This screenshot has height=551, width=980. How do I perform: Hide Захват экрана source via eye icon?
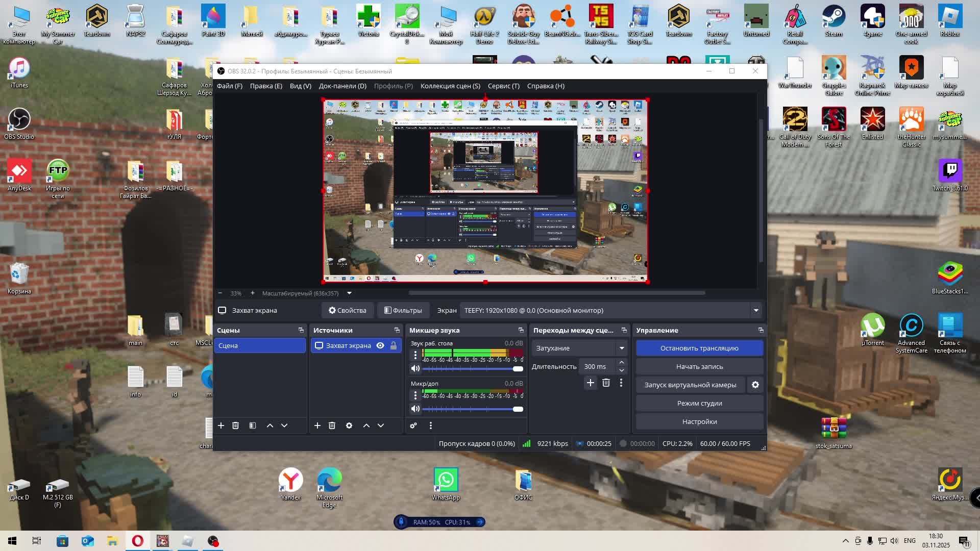tap(380, 345)
